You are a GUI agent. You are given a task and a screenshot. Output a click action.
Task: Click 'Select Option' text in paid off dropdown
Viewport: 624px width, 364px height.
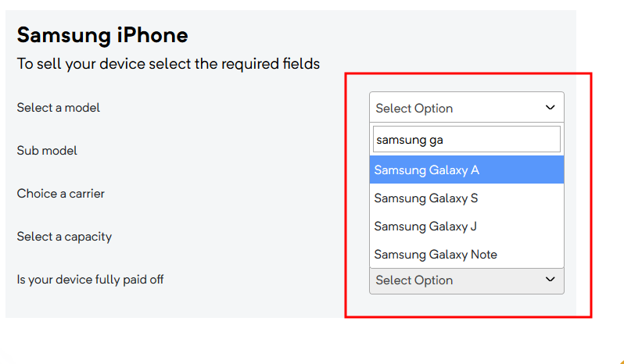tap(414, 280)
